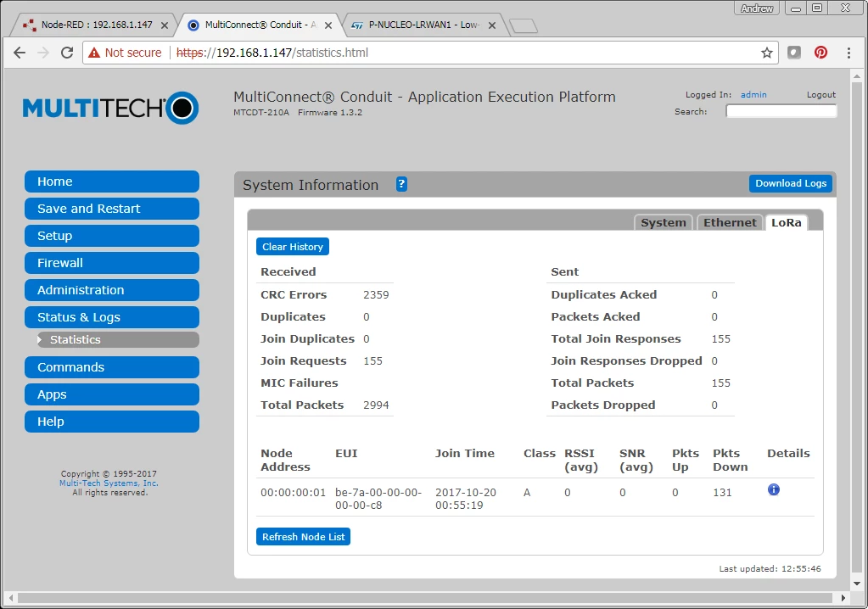The width and height of the screenshot is (868, 609).
Task: Close the Node-RED tab
Action: (x=165, y=25)
